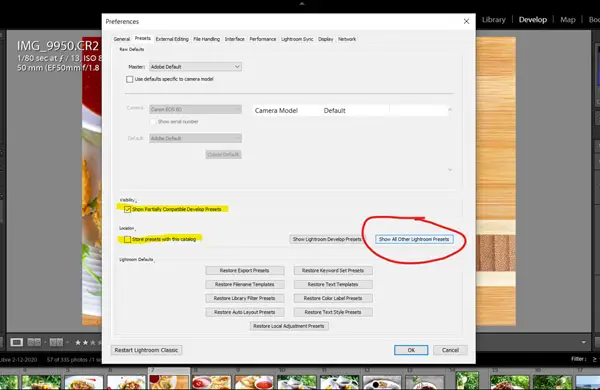600x390 pixels.
Task: Click down scroll arrow of Camera Model table
Action: click(450, 169)
